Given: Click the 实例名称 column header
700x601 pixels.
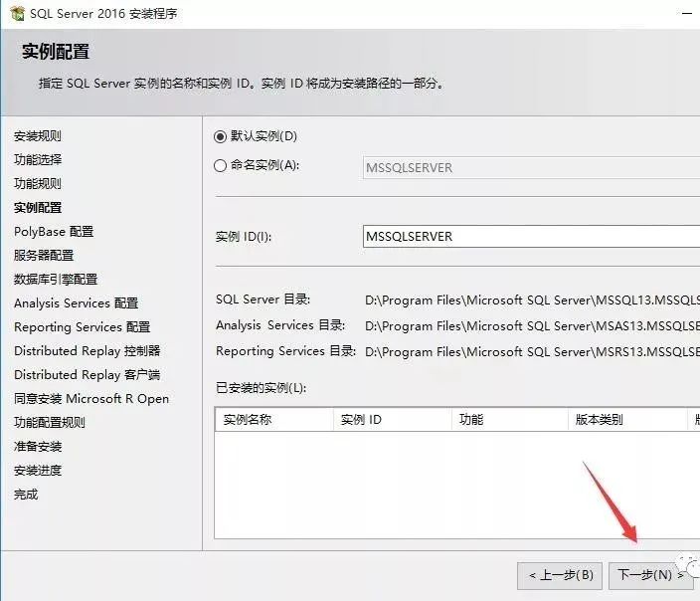Looking at the screenshot, I should pos(274,420).
